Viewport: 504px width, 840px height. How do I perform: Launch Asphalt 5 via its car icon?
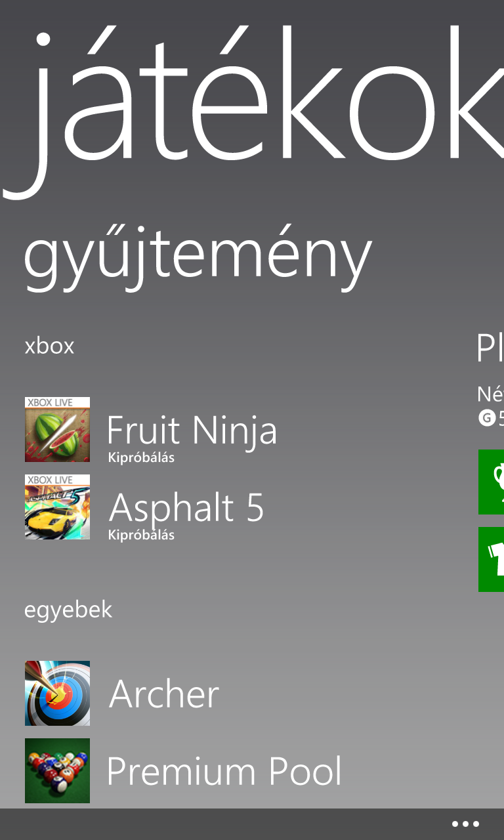click(x=57, y=507)
